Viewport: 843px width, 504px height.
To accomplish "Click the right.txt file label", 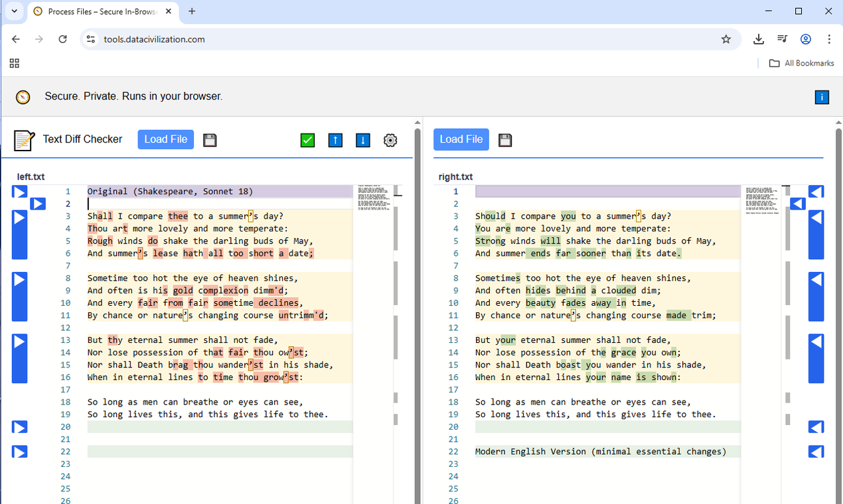I will [455, 177].
